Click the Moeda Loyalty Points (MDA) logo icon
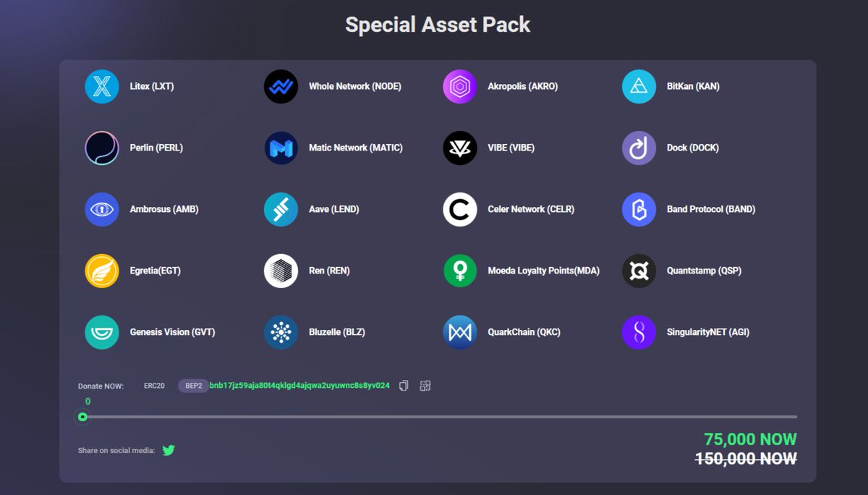 point(460,271)
